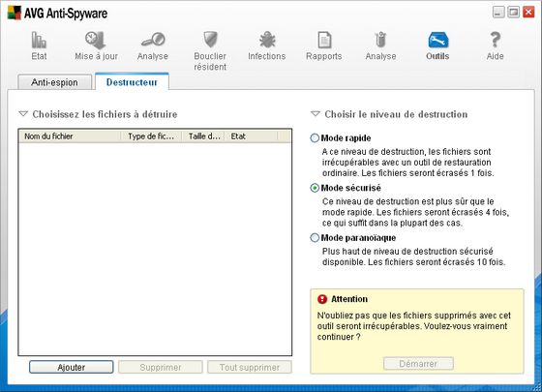This screenshot has height=392, width=542.
Task: Switch to the Destructeur tab
Action: [x=132, y=82]
